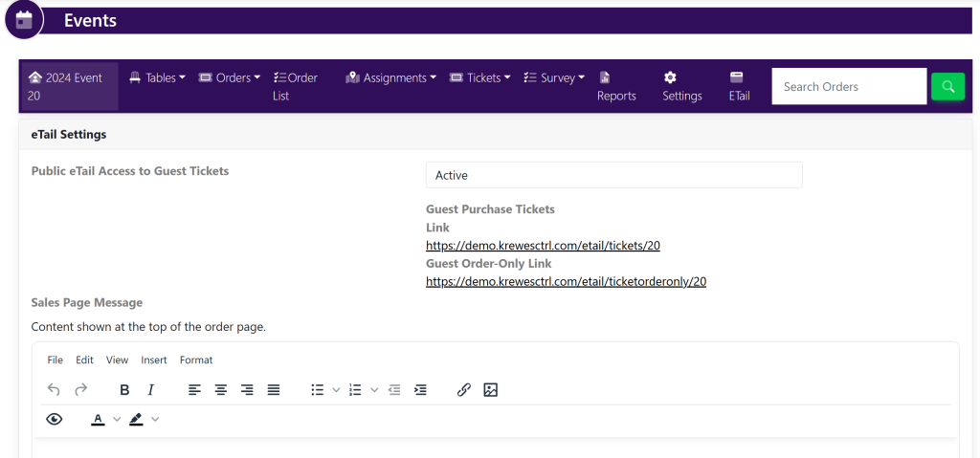This screenshot has width=980, height=458.
Task: Open the Guest Purchase Tickets link
Action: (x=543, y=246)
